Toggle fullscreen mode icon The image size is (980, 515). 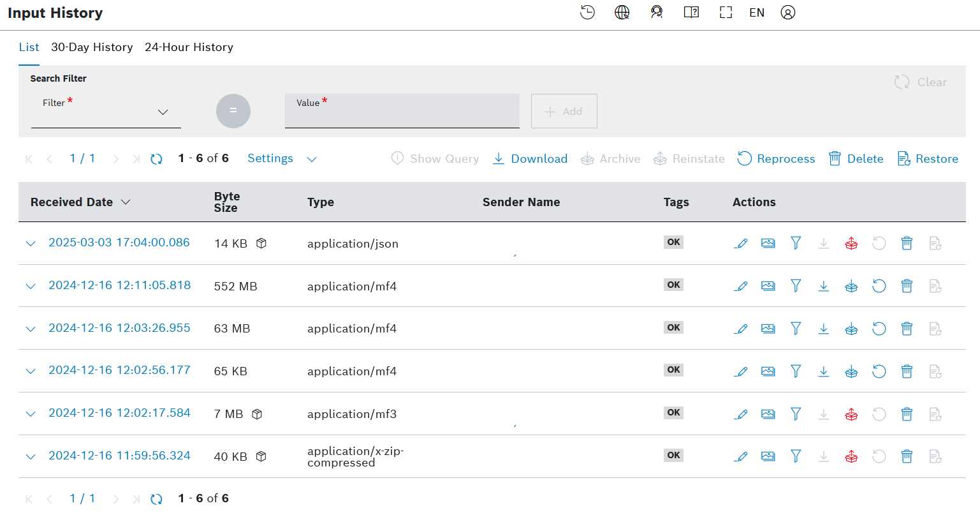pos(726,13)
